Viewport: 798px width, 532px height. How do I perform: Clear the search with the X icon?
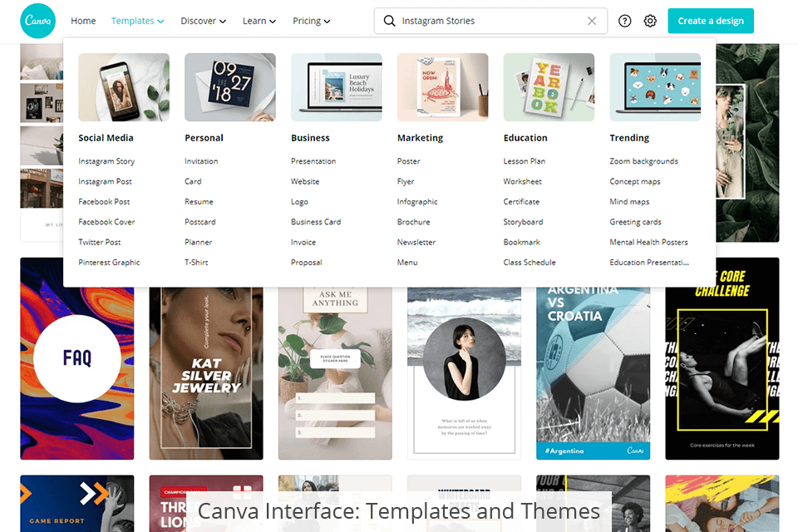[591, 21]
